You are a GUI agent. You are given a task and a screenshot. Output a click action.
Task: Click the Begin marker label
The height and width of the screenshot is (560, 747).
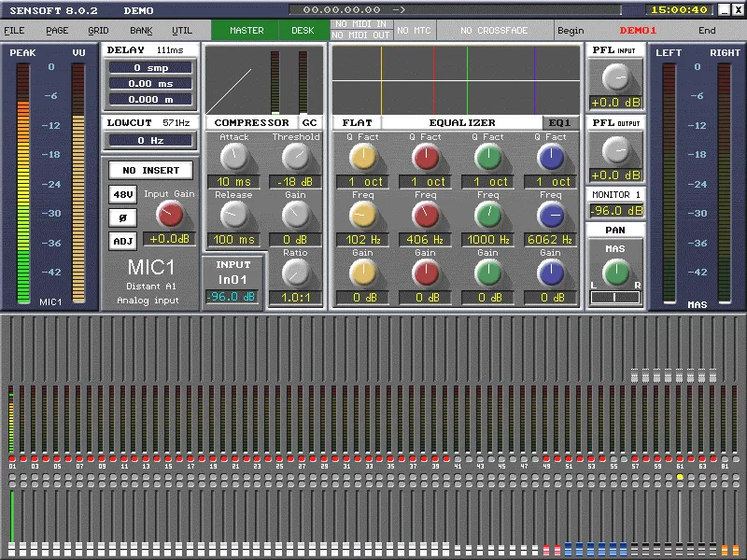click(x=571, y=31)
